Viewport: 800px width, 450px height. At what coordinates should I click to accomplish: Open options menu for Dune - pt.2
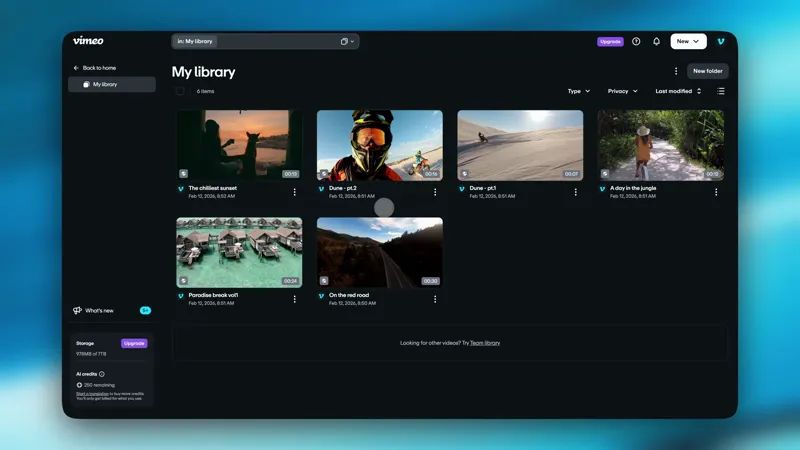[435, 192]
